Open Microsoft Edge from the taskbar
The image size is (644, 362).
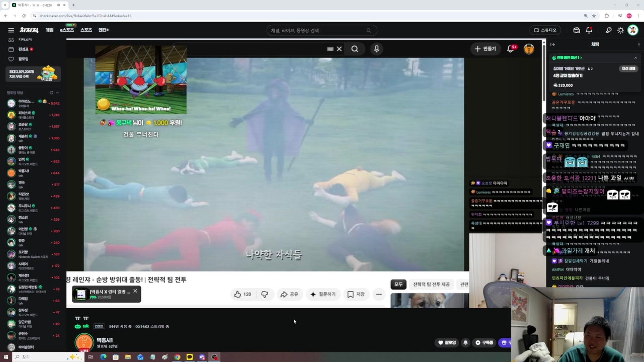point(103,357)
